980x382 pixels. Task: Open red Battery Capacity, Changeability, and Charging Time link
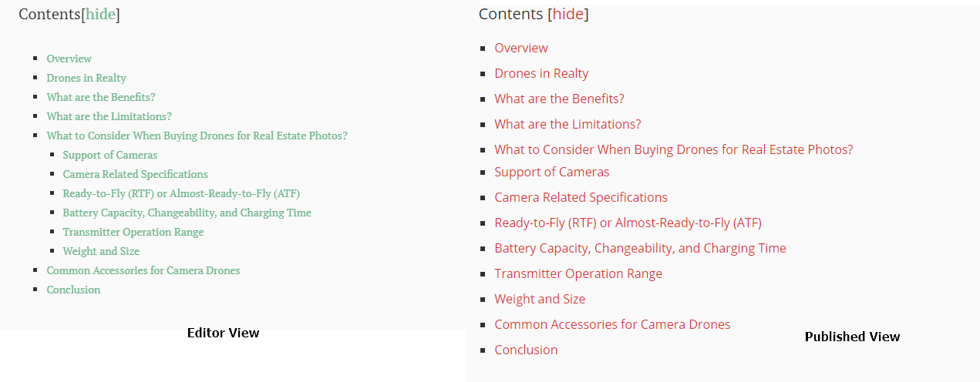click(x=640, y=248)
